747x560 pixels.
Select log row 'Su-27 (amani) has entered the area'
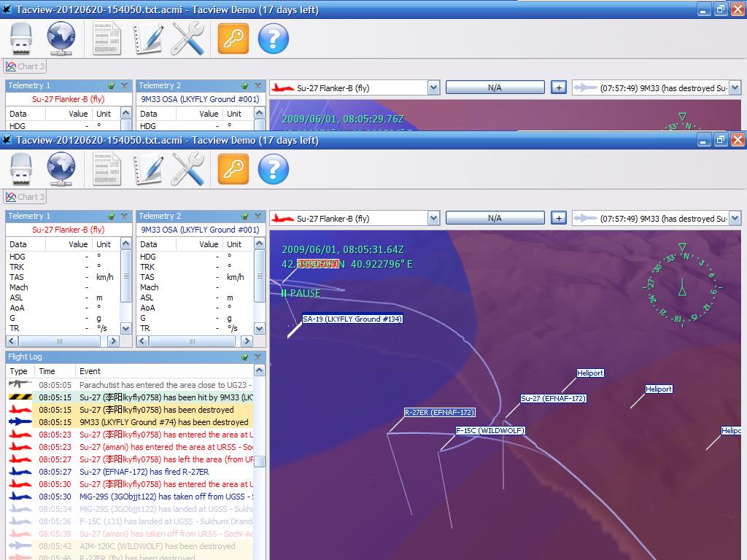[130, 447]
